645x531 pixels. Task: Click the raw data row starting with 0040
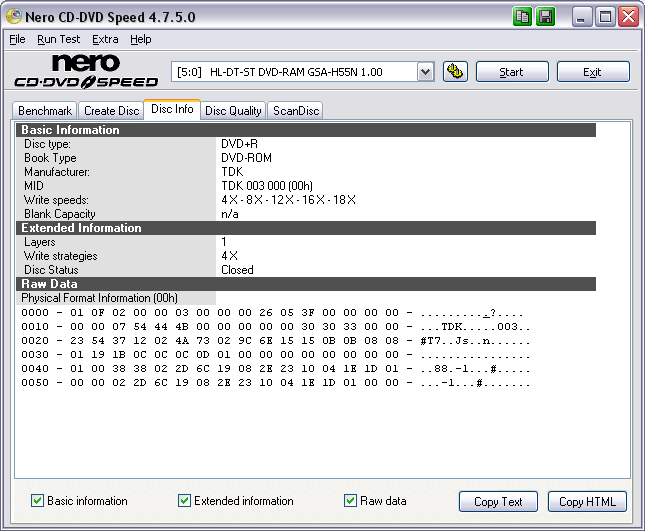coord(276,369)
